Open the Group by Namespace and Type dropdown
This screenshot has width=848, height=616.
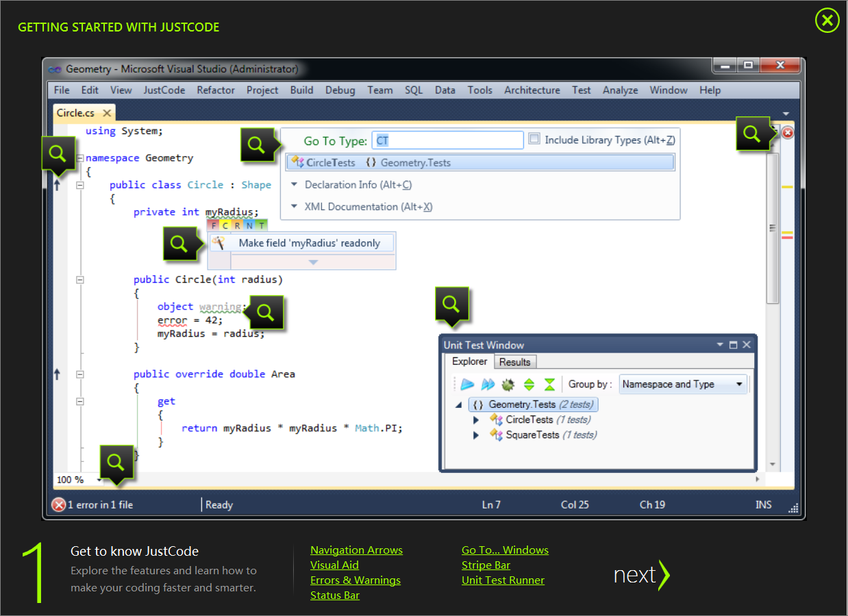tap(683, 384)
